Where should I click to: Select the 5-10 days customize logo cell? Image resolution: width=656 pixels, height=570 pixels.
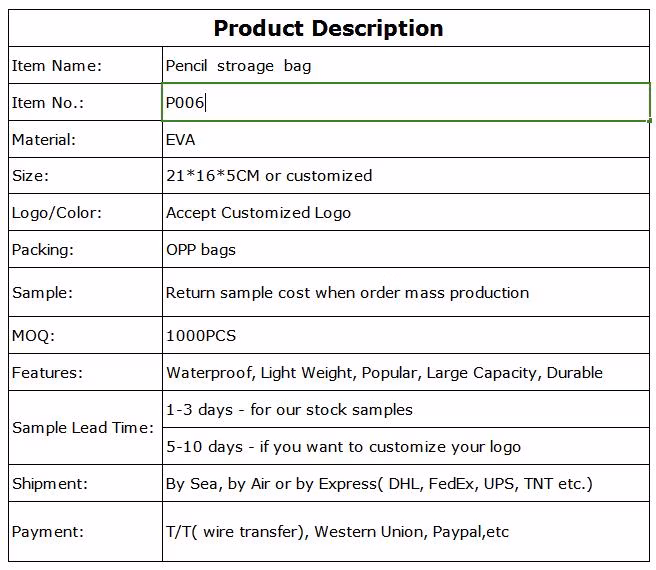click(405, 447)
